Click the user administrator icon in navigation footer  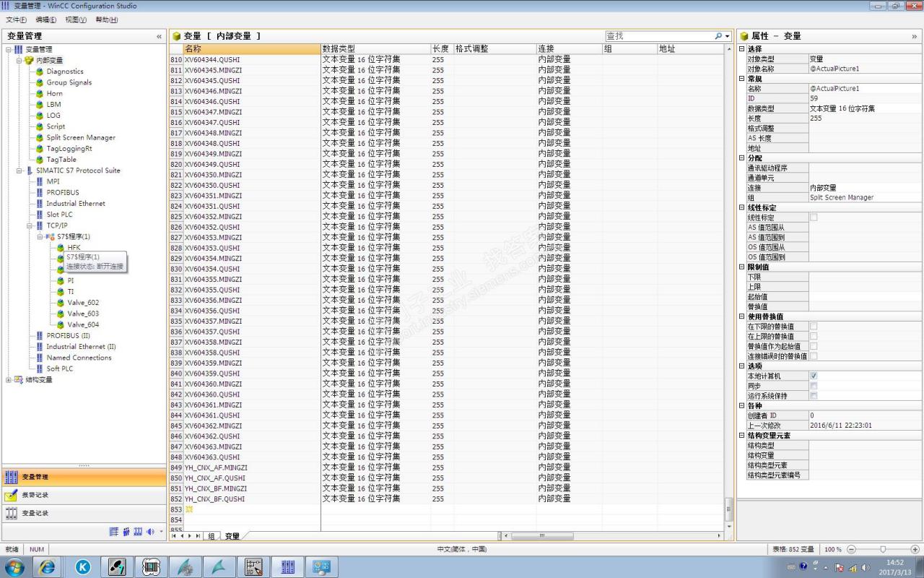tap(126, 532)
